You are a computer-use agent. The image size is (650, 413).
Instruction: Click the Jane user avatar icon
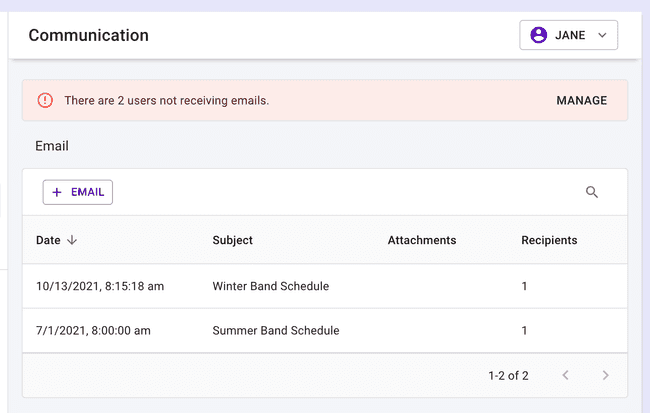point(539,35)
